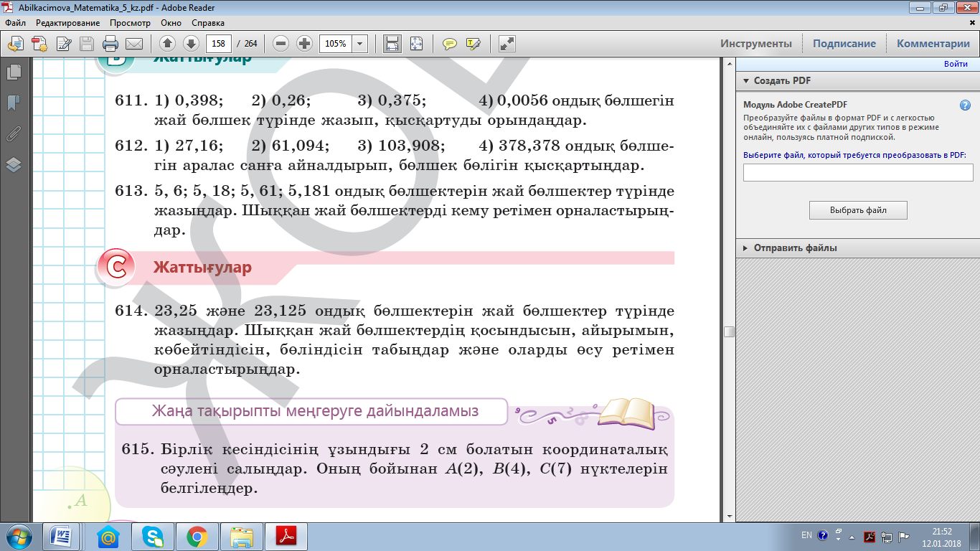This screenshot has height=551, width=980.
Task: Select the highlight text tool
Action: click(473, 44)
